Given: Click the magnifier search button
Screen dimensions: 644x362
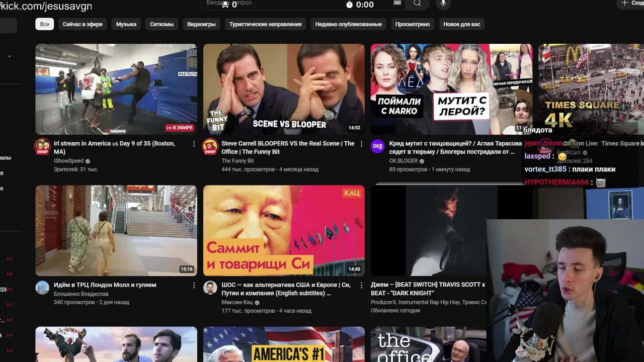Looking at the screenshot, I should tap(417, 4).
